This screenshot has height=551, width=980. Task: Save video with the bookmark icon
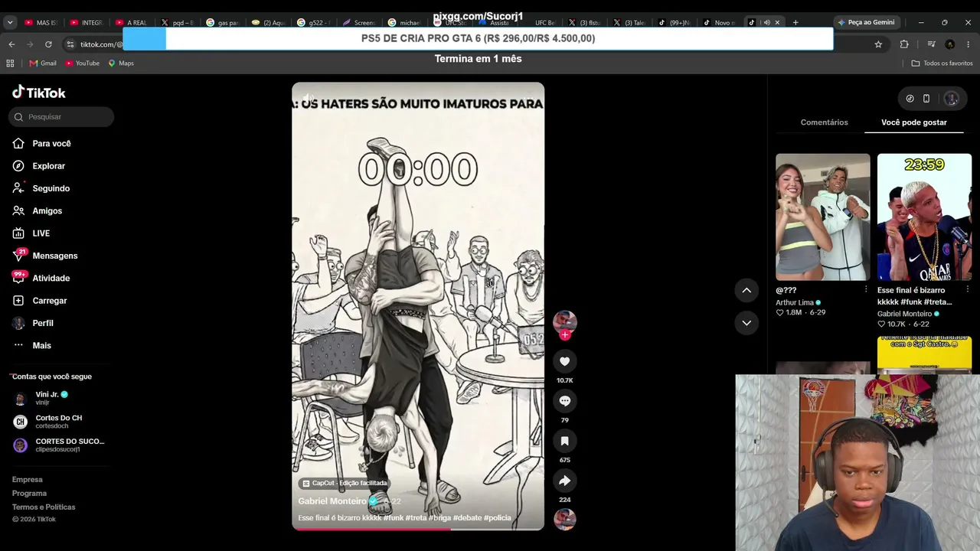(x=565, y=441)
